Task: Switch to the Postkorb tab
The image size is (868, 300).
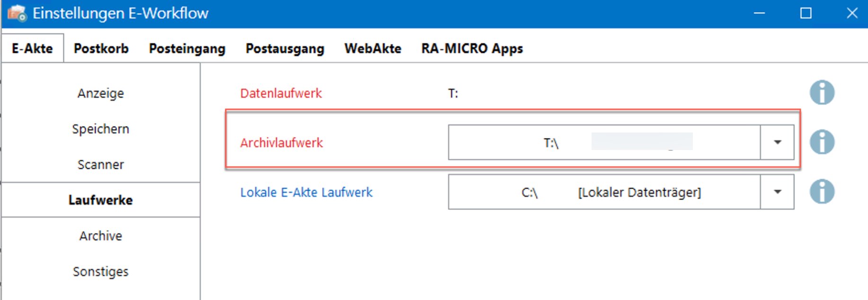Action: [101, 48]
